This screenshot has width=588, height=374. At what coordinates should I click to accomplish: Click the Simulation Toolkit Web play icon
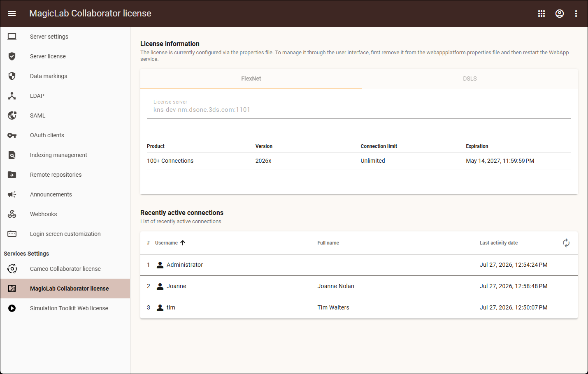(12, 308)
